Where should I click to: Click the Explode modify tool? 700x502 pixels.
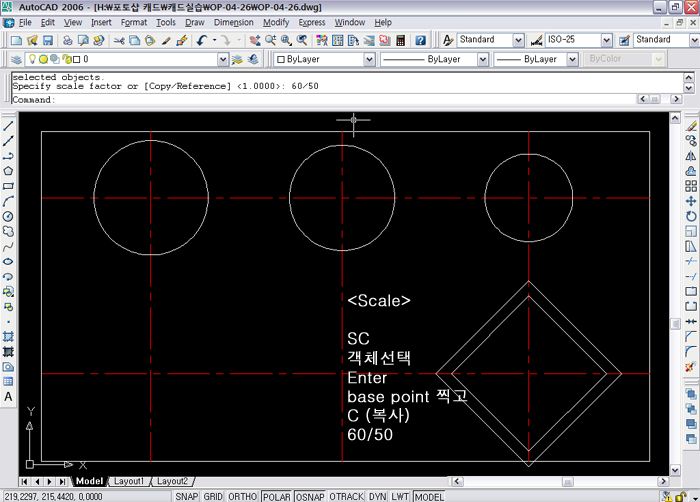(691, 367)
